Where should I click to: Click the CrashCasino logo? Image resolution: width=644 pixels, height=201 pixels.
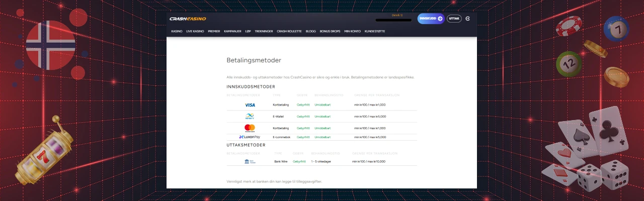point(188,19)
